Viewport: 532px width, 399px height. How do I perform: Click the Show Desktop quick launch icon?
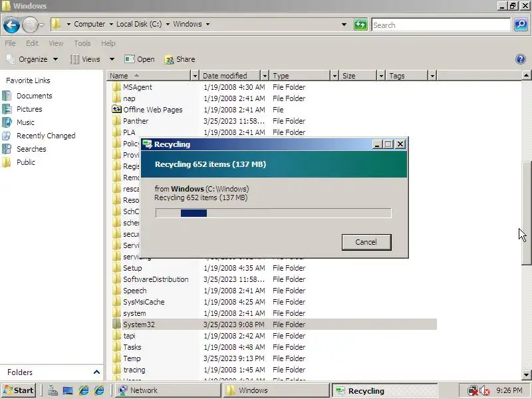68,391
